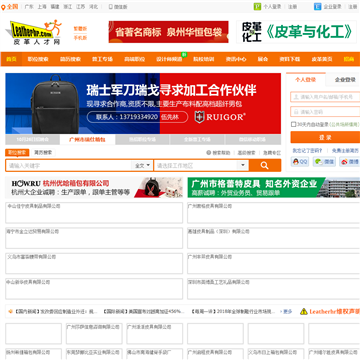Select the 职位搜索 tab above keyword box
This screenshot has height=360, width=360.
point(17,153)
